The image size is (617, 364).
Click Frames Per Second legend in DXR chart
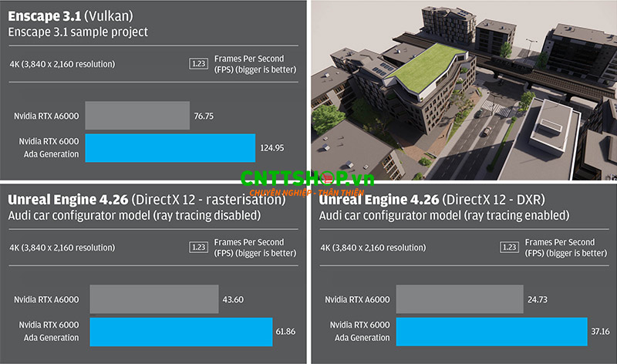[566, 248]
